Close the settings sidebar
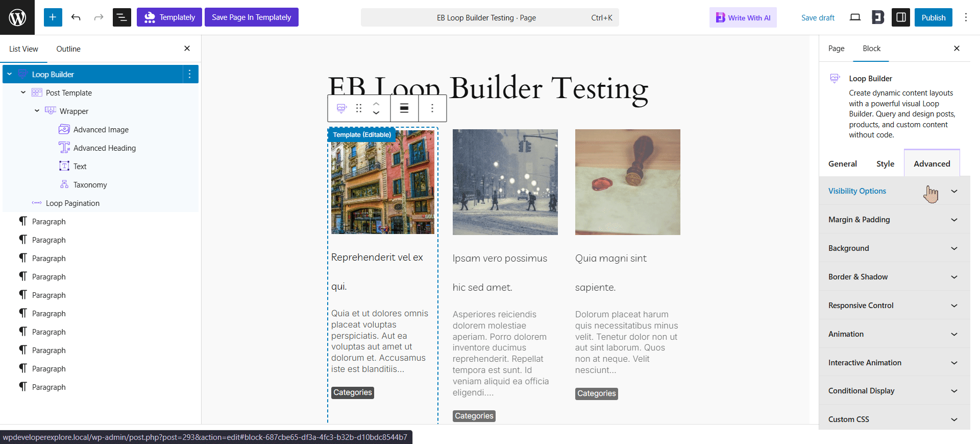Image resolution: width=980 pixels, height=444 pixels. tap(957, 49)
